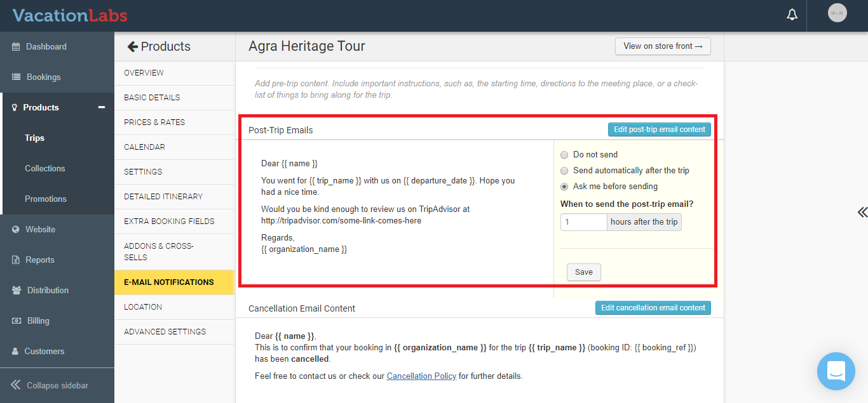Open the Prices & Rates tab
Screen dimensions: 868x403
154,122
